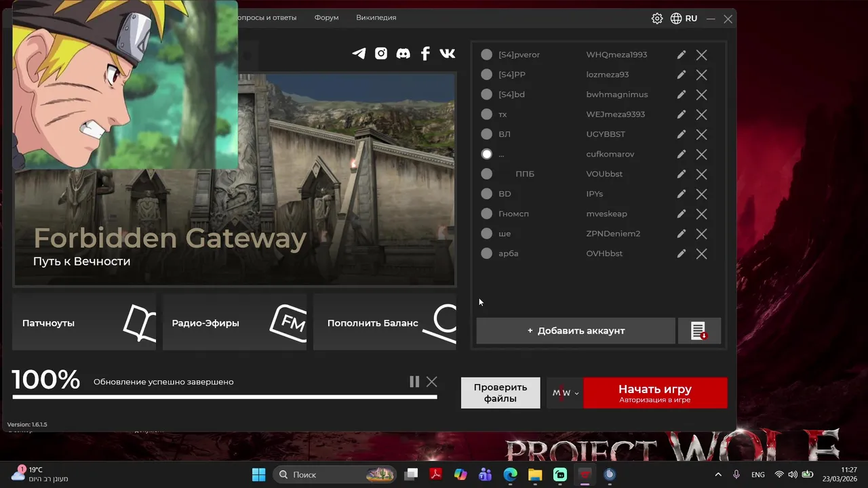Edit the mveskeap account
868x488 pixels.
(x=682, y=213)
